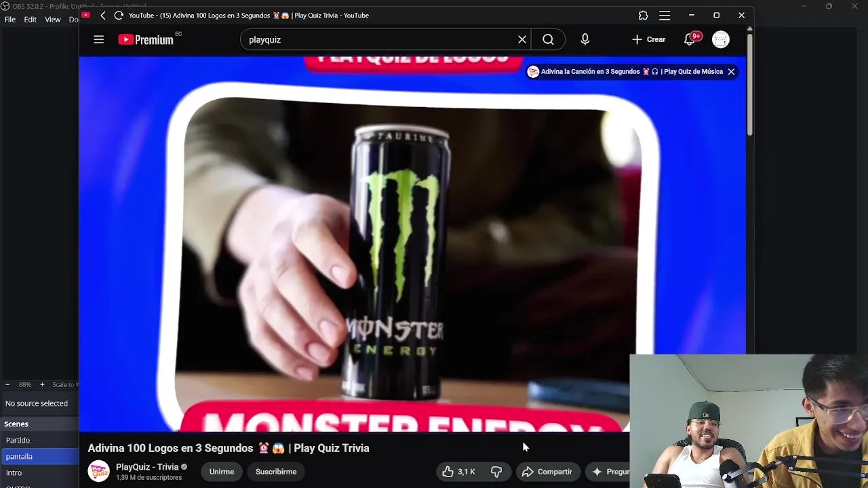
Task: Open the OBS View menu
Action: pos(53,20)
